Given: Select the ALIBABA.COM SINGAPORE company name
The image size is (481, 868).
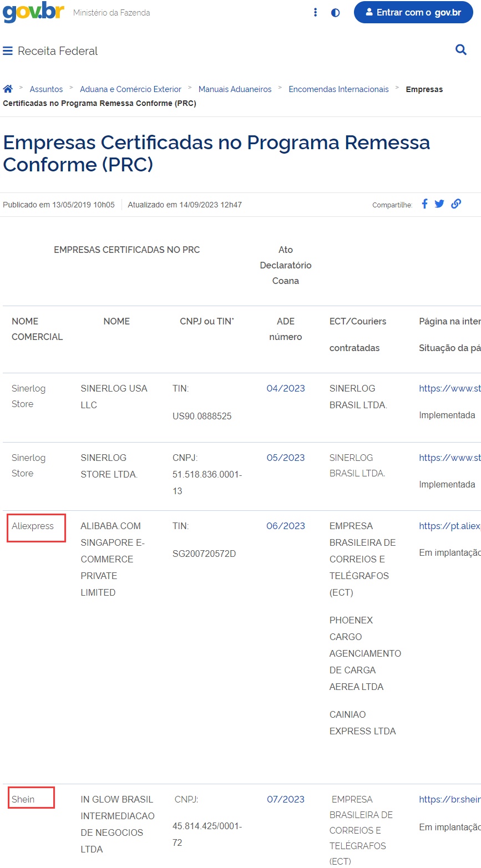Looking at the screenshot, I should (x=113, y=559).
